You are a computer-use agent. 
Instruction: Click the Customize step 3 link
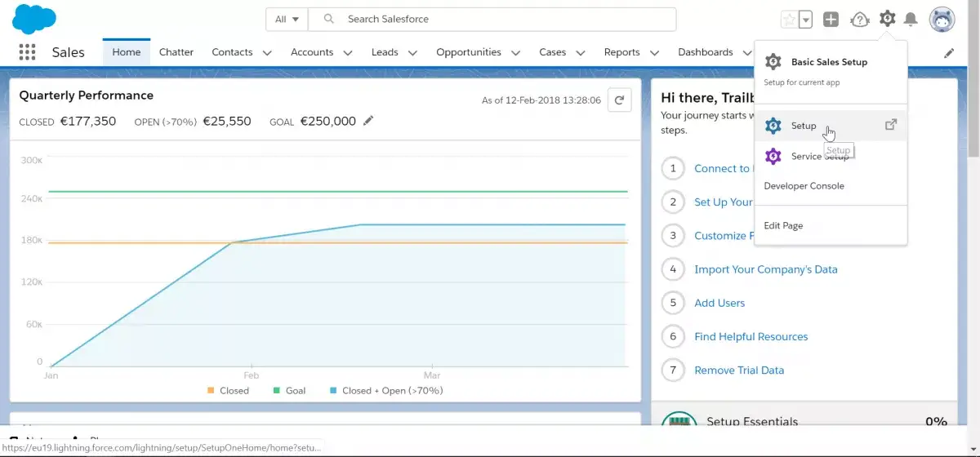pyautogui.click(x=724, y=236)
